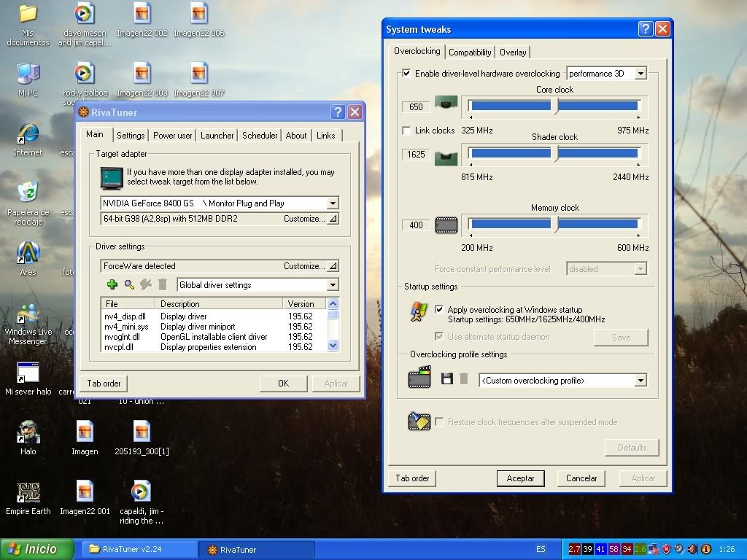Screen dimensions: 747x560
Task: Click OK in the RivaTuner window
Action: click(x=284, y=384)
